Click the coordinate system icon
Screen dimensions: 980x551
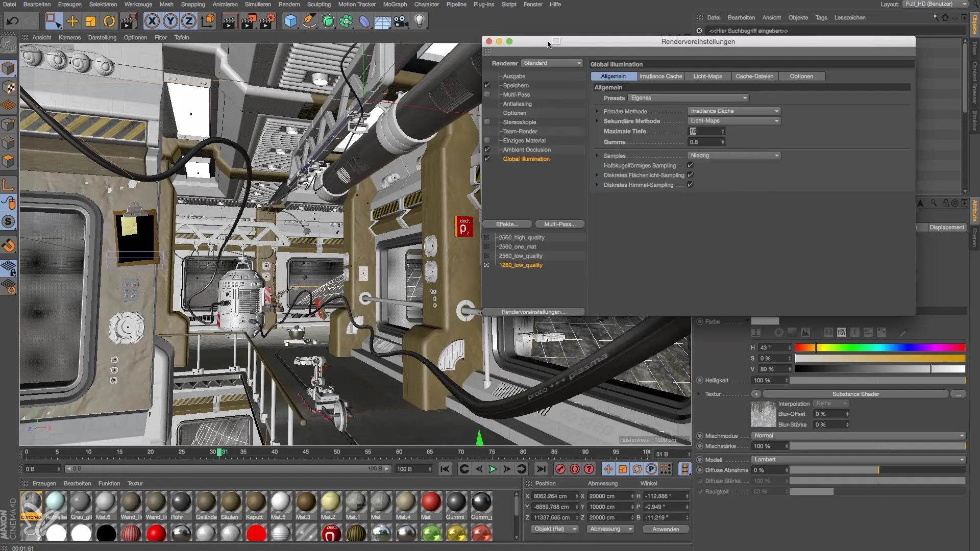tap(208, 21)
